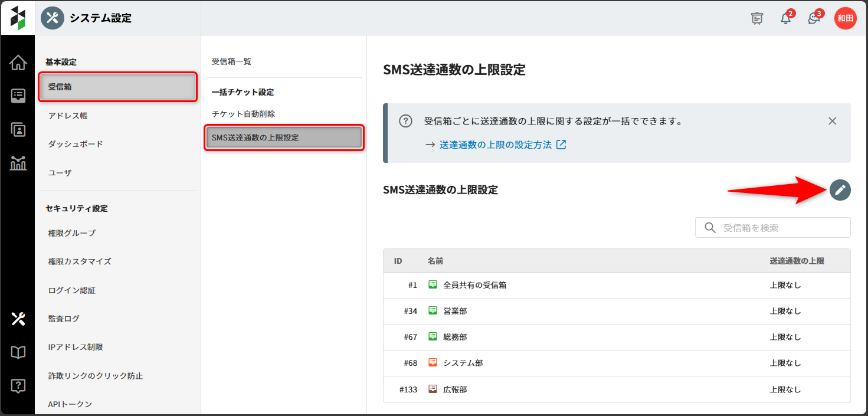Open the home icon in left rail
This screenshot has height=416, width=868.
coord(18,63)
